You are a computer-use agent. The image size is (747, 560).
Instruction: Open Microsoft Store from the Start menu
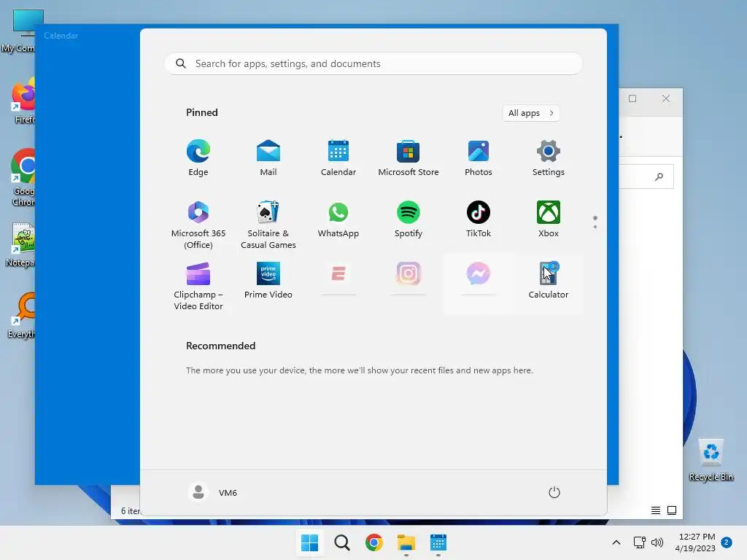click(409, 158)
